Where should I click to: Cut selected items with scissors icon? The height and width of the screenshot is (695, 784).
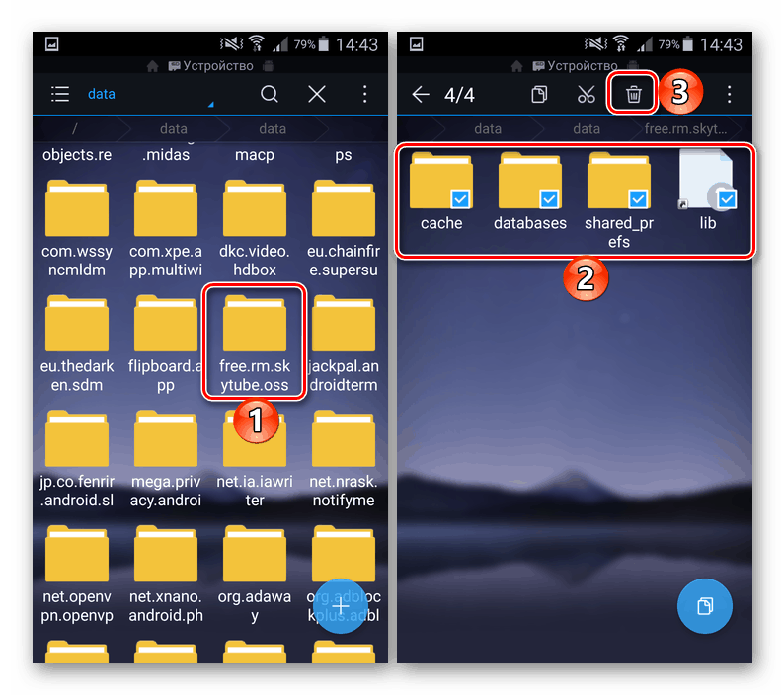pos(586,94)
